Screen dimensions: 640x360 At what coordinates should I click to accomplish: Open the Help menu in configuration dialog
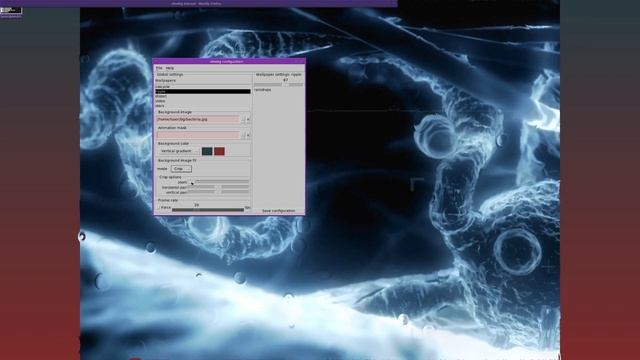[x=170, y=68]
